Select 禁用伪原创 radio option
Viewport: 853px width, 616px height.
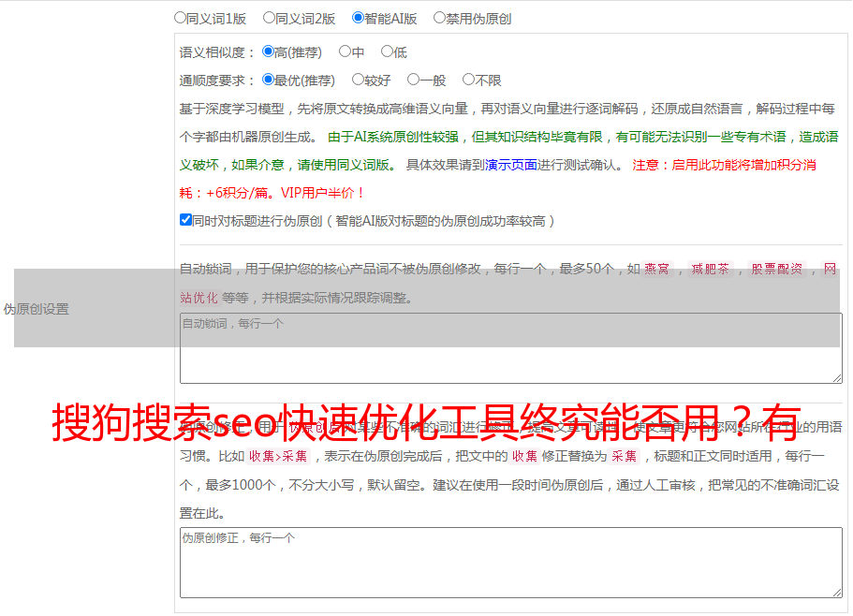pos(439,18)
